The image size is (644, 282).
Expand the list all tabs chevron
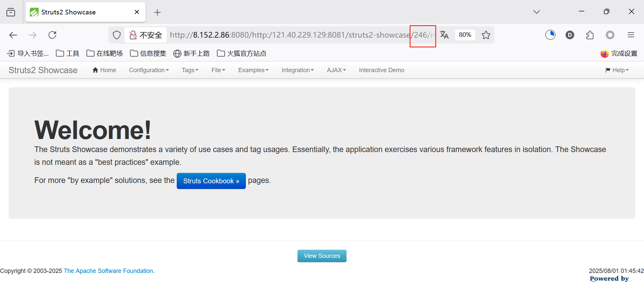(x=537, y=12)
